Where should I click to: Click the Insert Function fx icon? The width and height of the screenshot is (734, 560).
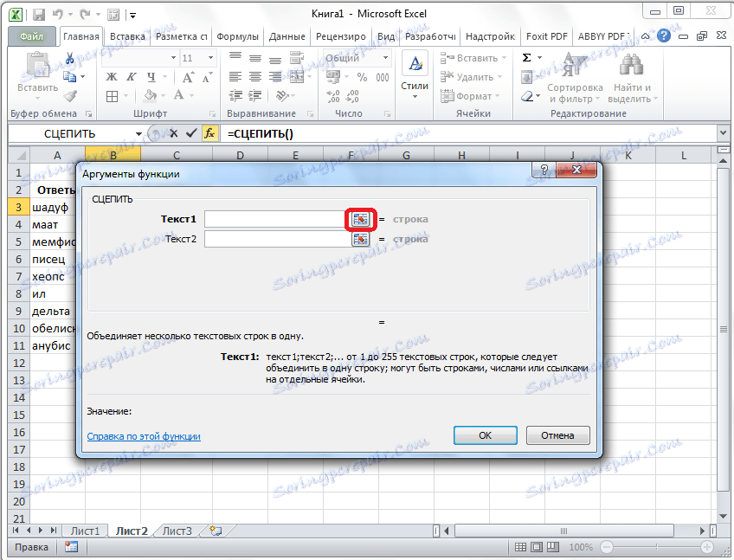(209, 133)
